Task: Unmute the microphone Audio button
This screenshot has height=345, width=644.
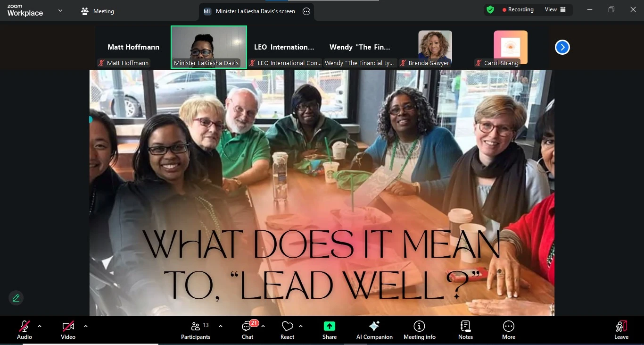Action: tap(25, 330)
